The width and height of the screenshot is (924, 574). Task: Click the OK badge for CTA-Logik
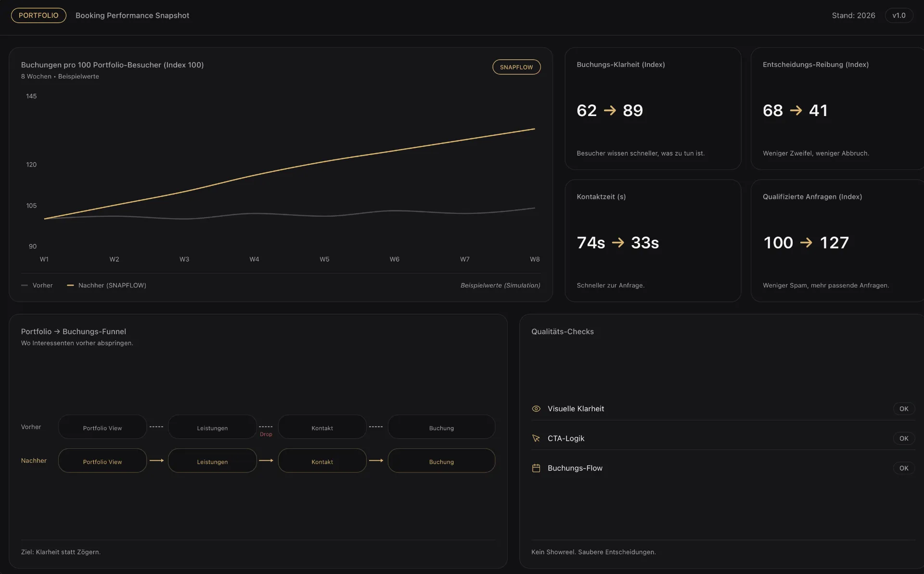904,439
